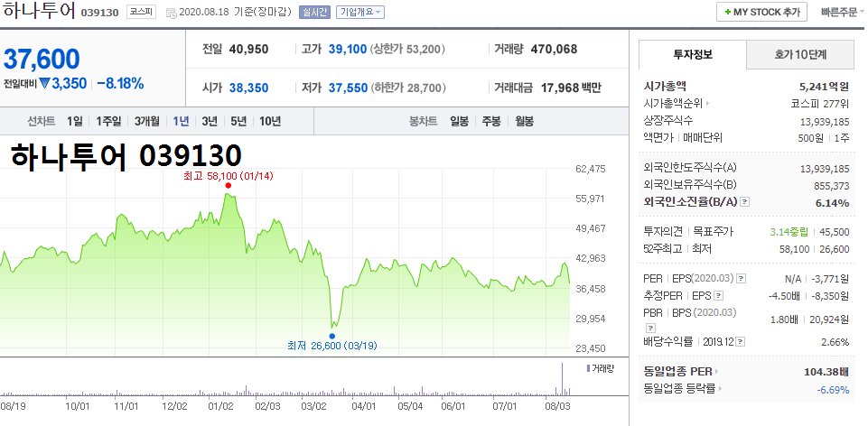868x426 pixels.
Task: Select the 10년 line chart period
Action: pos(270,121)
